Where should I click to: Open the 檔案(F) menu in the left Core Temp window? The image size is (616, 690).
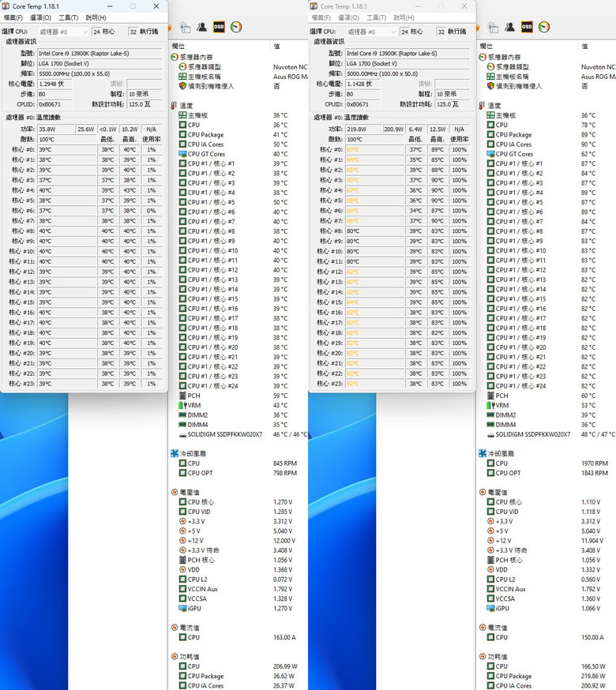(13, 17)
